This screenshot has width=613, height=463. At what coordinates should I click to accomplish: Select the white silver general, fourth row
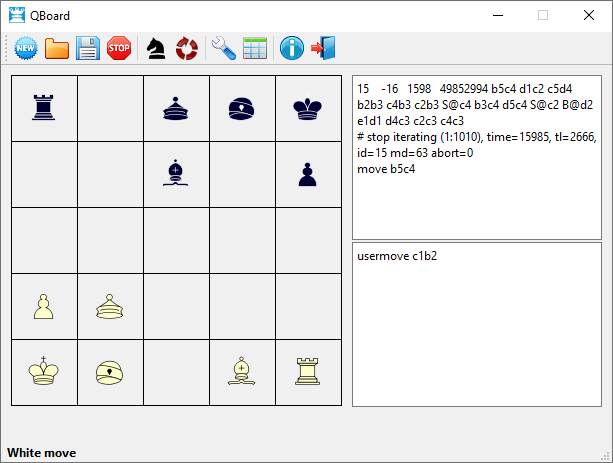(109, 307)
